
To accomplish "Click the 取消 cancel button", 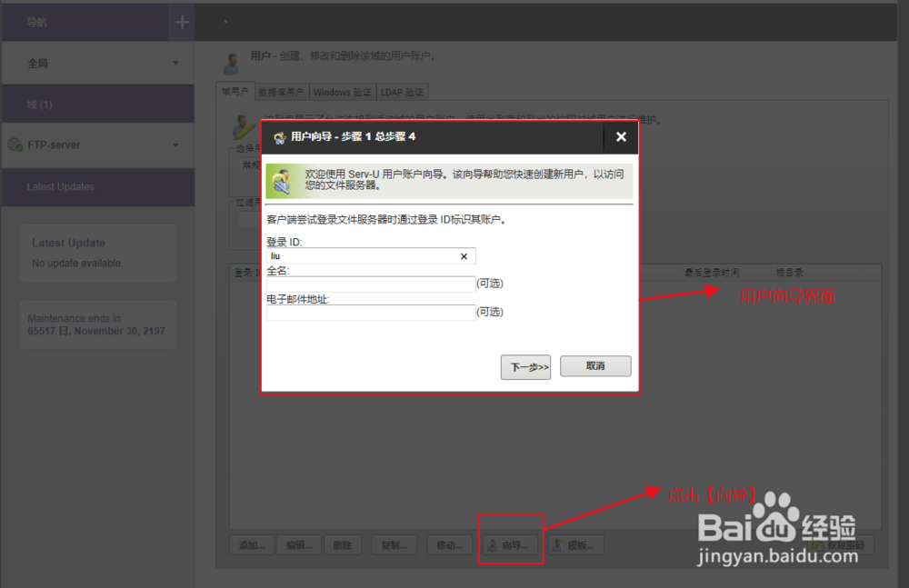I will click(595, 366).
